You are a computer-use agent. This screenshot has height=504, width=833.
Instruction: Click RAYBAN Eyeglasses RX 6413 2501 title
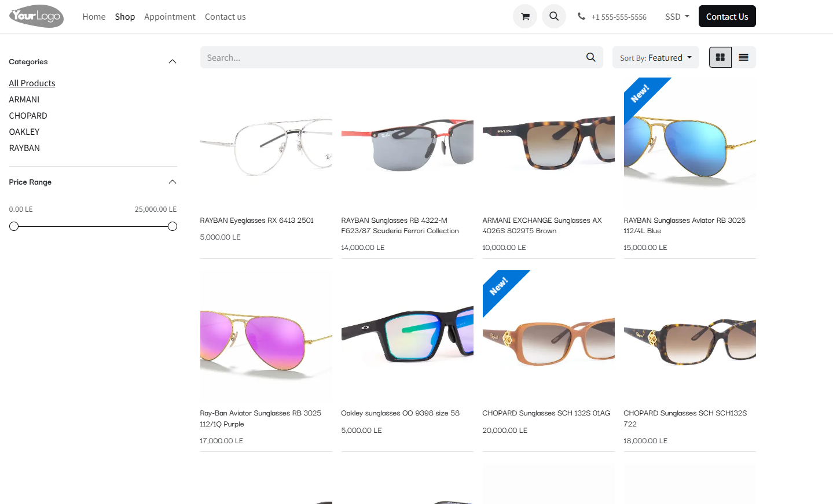tap(257, 220)
